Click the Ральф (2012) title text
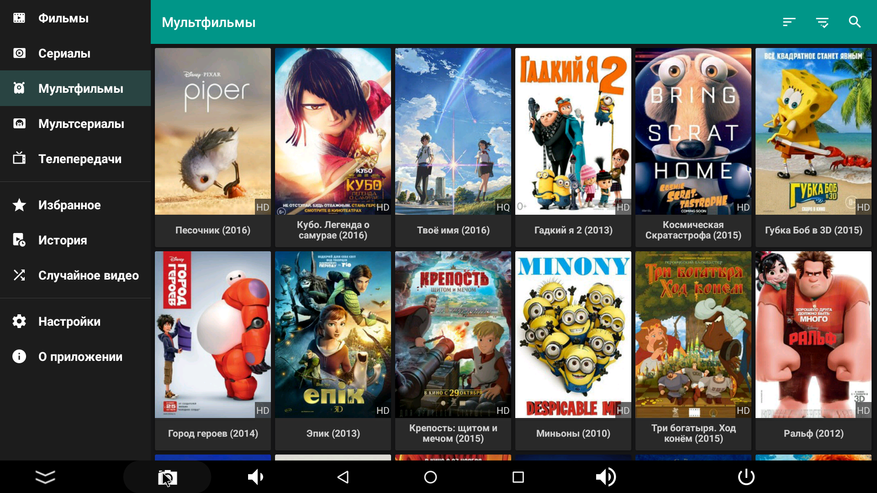This screenshot has width=877, height=493. point(813,433)
